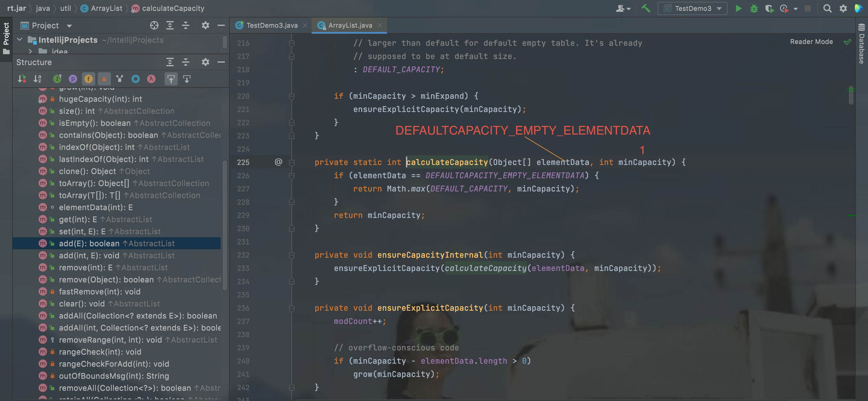Toggle show non-public members filter

pos(104,79)
